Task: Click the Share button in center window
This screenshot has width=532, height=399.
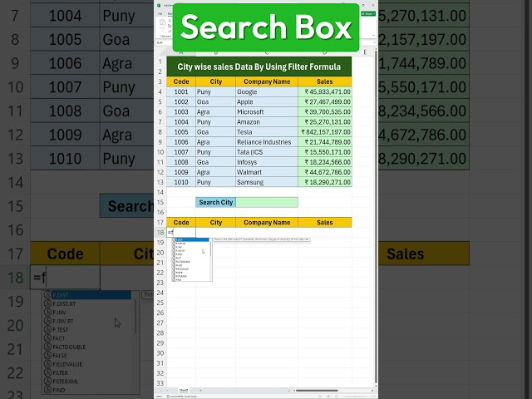Action: (x=367, y=14)
